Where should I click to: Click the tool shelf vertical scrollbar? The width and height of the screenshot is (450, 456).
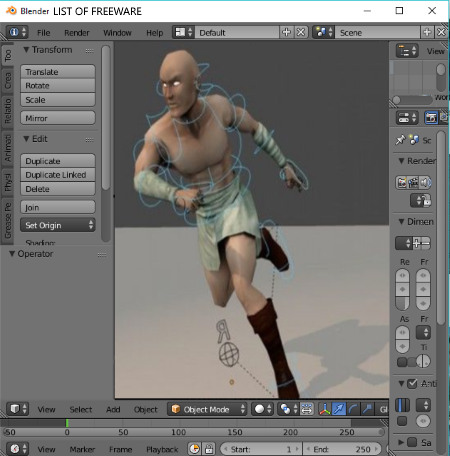tap(106, 118)
